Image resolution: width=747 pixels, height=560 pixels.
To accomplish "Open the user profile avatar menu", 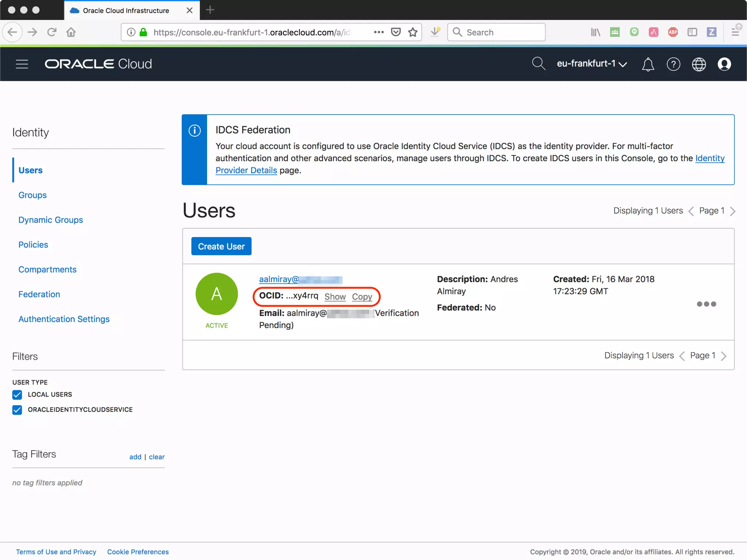I will [724, 64].
